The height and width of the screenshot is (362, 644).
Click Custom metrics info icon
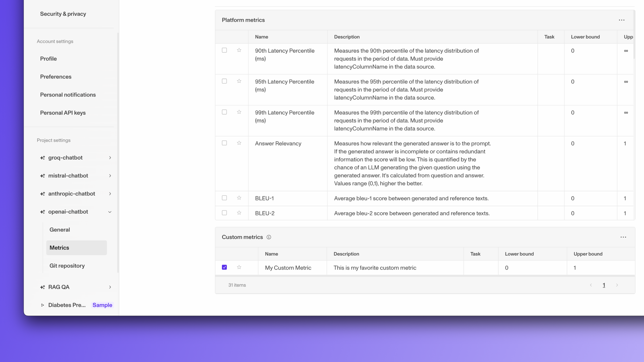(269, 237)
